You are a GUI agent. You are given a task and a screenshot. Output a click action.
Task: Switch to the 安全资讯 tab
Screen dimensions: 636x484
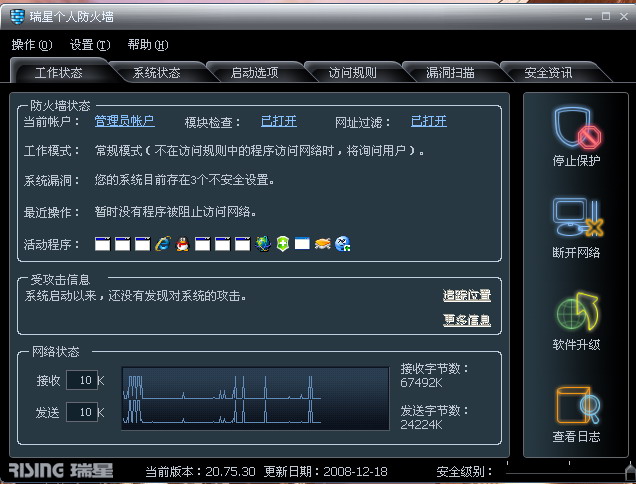click(x=548, y=73)
